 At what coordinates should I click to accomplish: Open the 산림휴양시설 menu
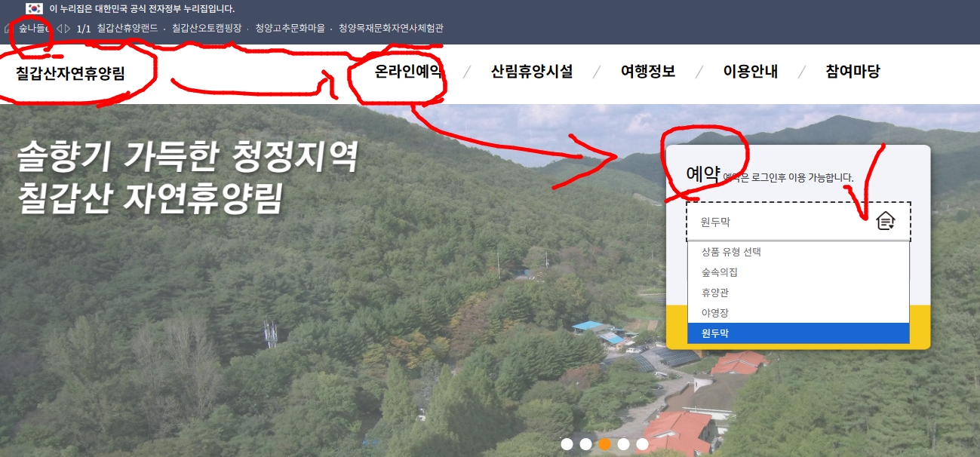coord(532,72)
